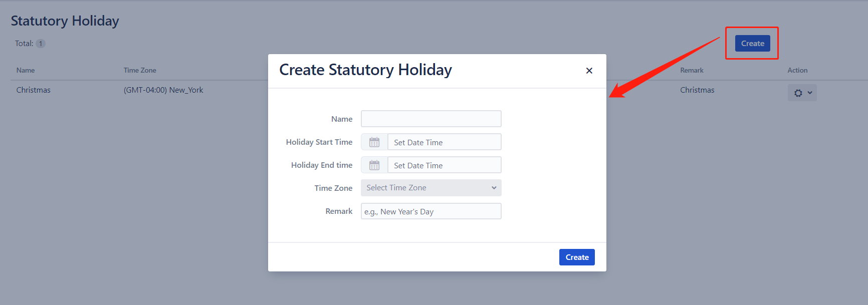Screen dimensions: 868x305
Task: Click the Time Zone dropdown arrow
Action: (494, 188)
